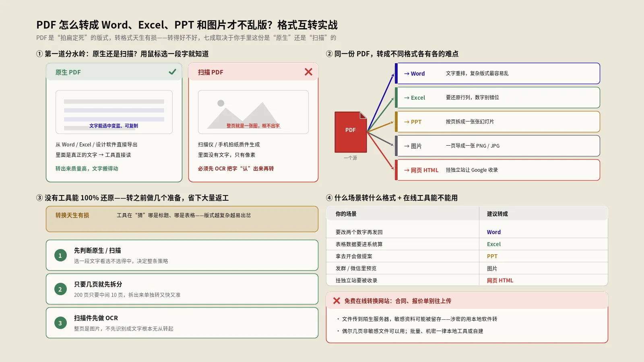The height and width of the screenshot is (362, 644).
Task: Click description 文字重排，复杂版式最容易乱
Action: [x=477, y=73]
